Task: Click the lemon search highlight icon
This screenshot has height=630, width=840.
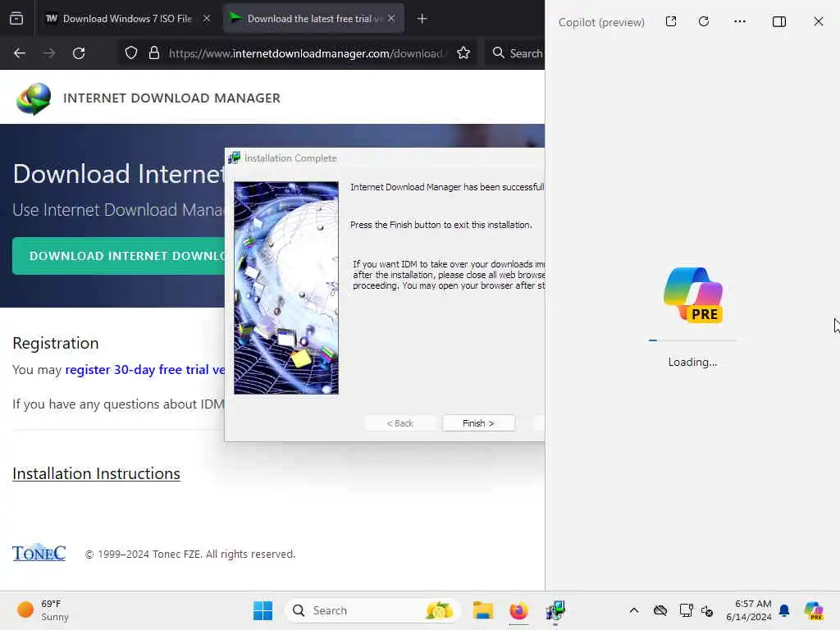Action: [439, 610]
